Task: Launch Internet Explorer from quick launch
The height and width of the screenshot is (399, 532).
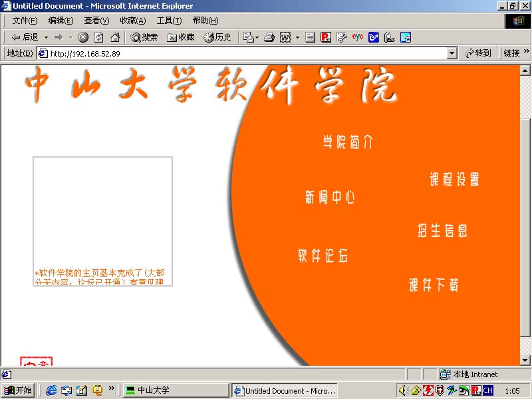Action: tap(51, 390)
